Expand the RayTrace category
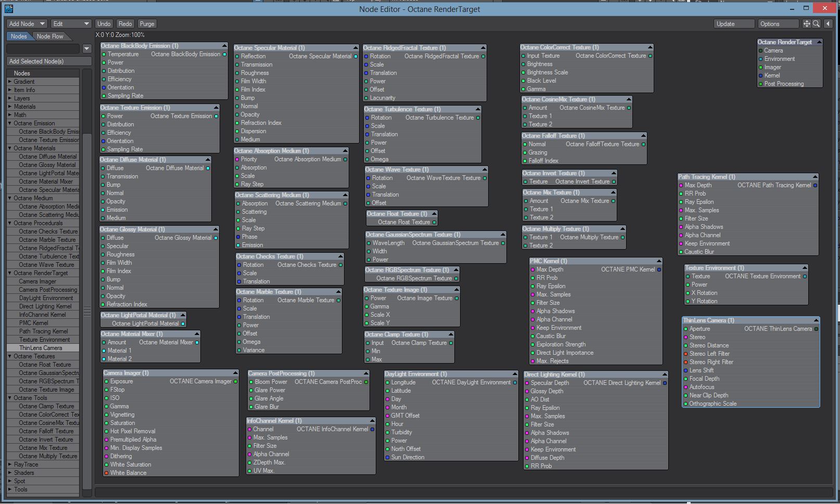 10,464
